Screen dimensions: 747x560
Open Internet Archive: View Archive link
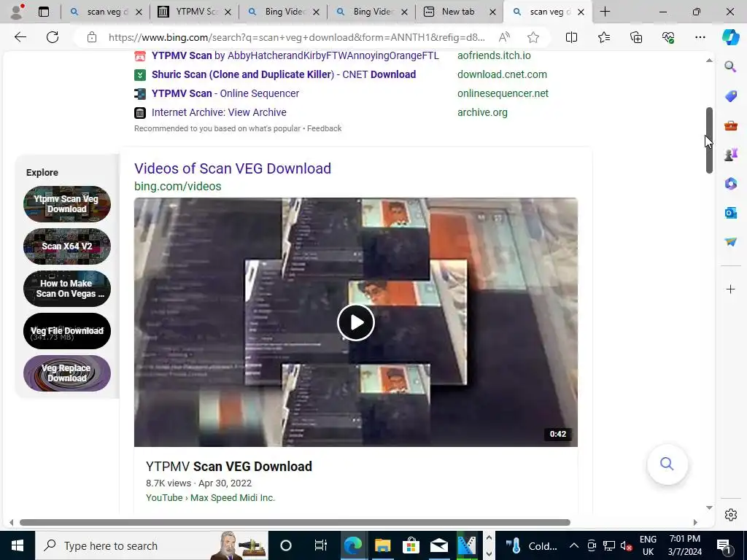click(x=219, y=112)
